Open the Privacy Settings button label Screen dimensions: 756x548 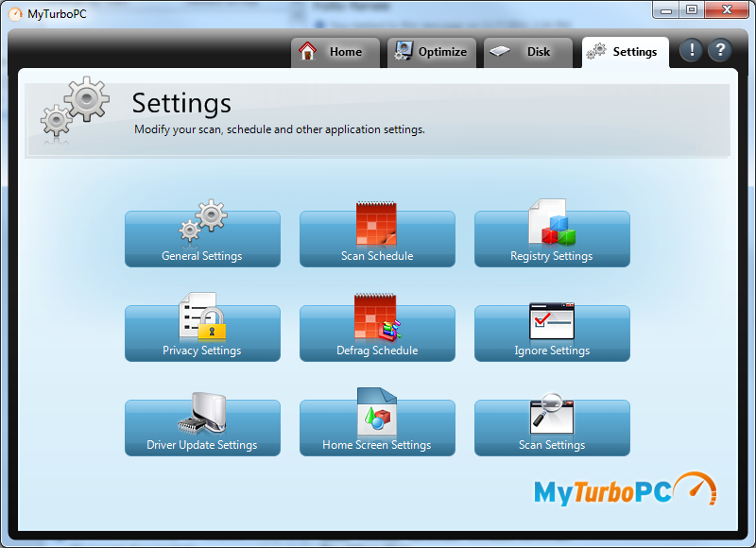click(202, 351)
